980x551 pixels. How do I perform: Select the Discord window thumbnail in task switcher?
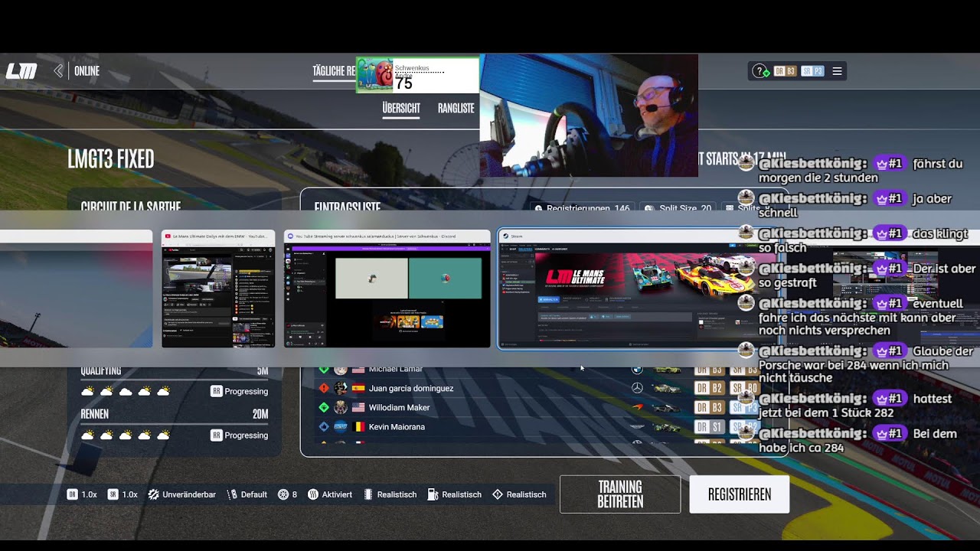387,289
